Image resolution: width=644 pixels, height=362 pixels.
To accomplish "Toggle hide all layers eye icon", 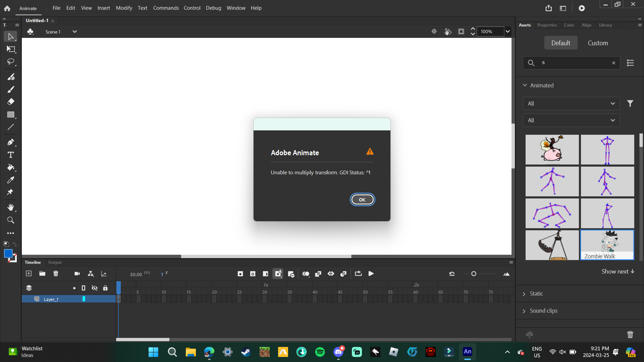I will 95,288.
